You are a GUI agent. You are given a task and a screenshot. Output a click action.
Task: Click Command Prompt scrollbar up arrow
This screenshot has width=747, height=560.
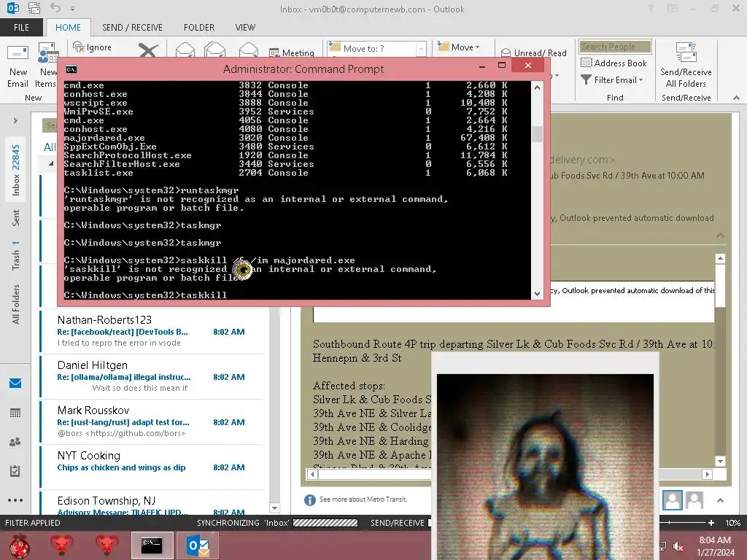point(538,87)
